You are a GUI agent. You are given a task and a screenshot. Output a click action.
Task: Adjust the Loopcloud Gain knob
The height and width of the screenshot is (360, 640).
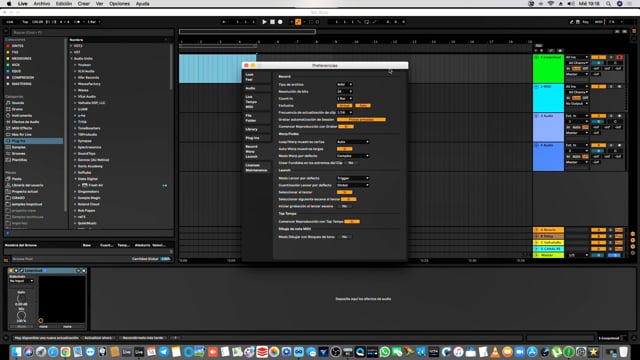pyautogui.click(x=21, y=299)
